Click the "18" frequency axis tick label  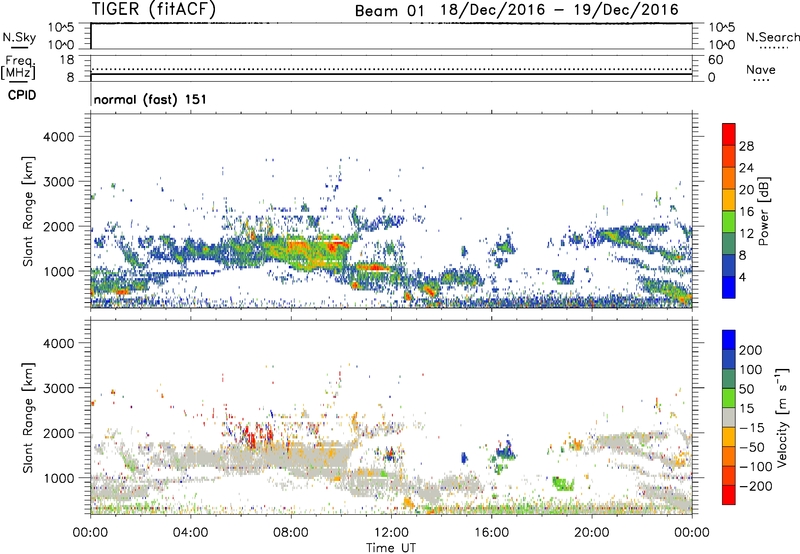click(x=67, y=60)
